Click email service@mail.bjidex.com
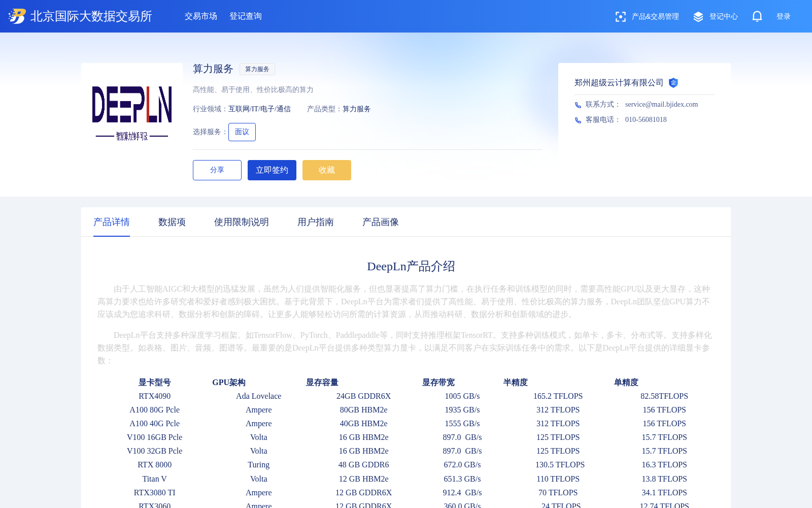The image size is (812, 508). [x=662, y=105]
